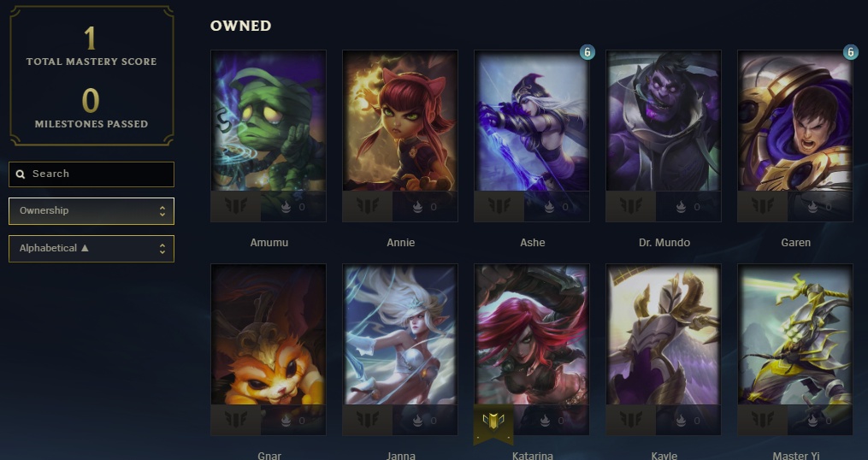Image resolution: width=868 pixels, height=460 pixels.
Task: Click the mastery crest icon under Dr. Mundo
Action: coord(630,206)
